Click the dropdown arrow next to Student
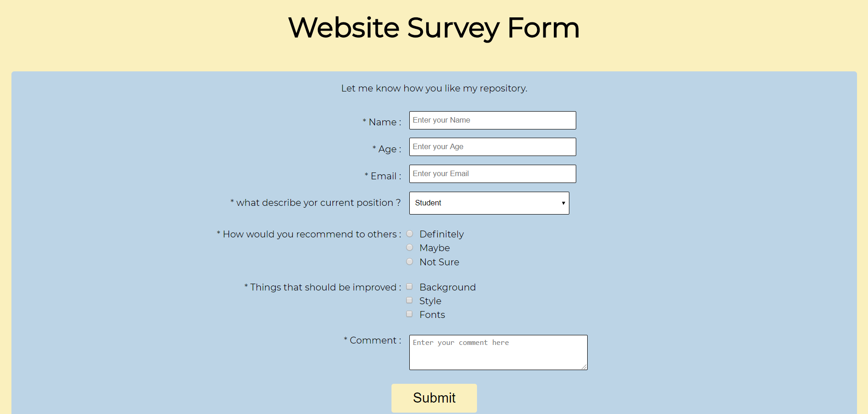This screenshot has height=414, width=868. click(563, 203)
